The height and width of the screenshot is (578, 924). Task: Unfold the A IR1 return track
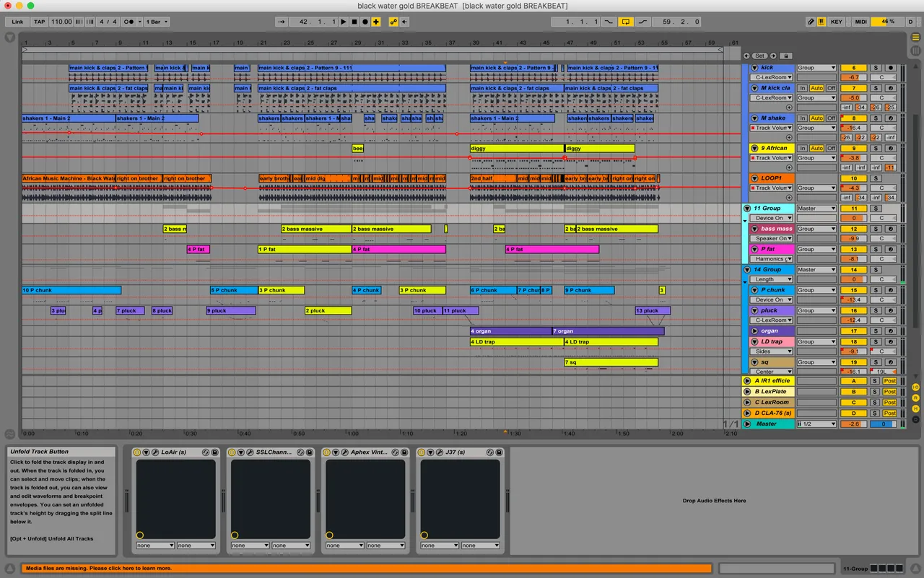coord(747,381)
